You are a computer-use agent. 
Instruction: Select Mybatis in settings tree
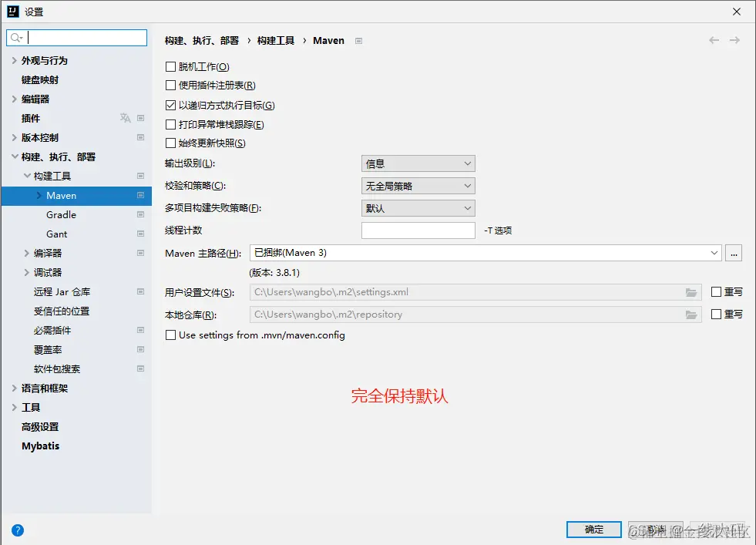41,446
